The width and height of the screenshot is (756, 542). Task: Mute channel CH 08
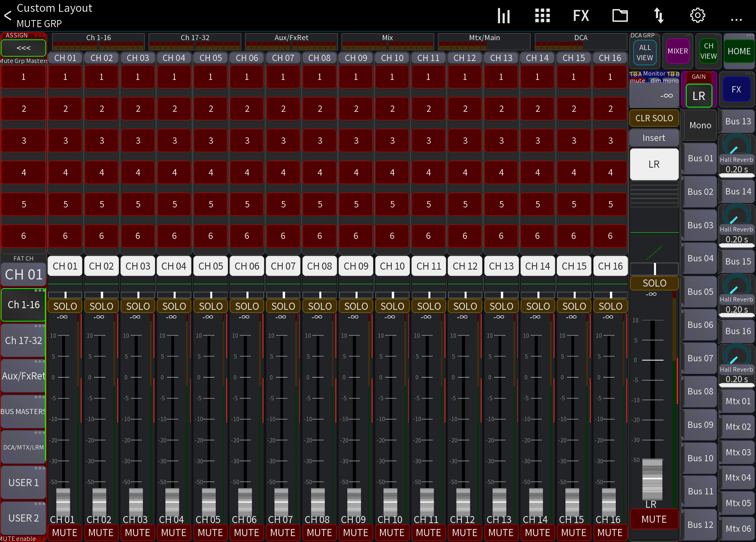tap(319, 533)
